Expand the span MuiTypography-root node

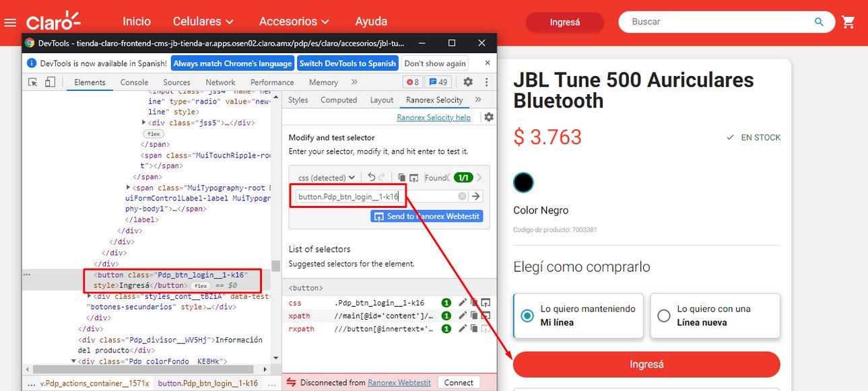coord(129,188)
